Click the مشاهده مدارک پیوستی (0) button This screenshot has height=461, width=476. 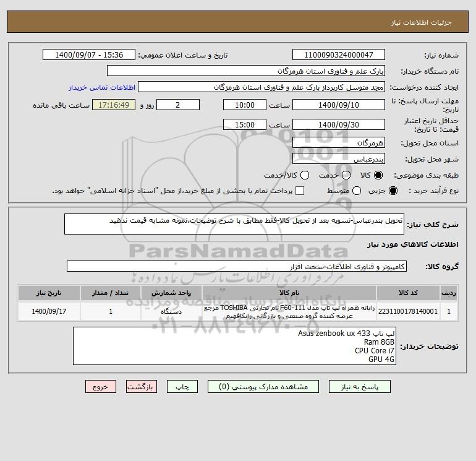pyautogui.click(x=263, y=387)
